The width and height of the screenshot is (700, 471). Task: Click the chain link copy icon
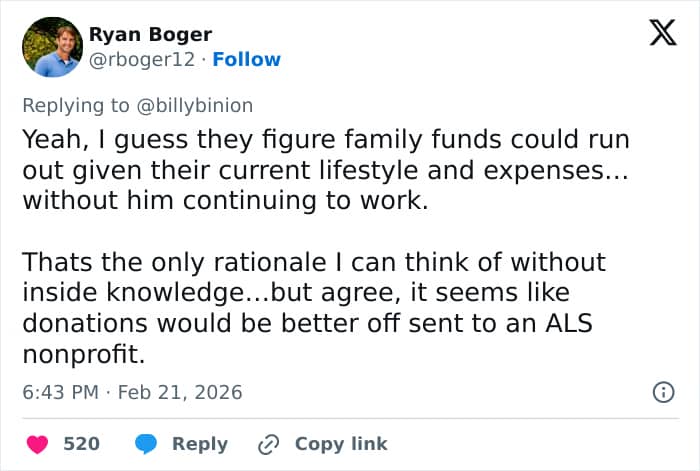pyautogui.click(x=268, y=443)
